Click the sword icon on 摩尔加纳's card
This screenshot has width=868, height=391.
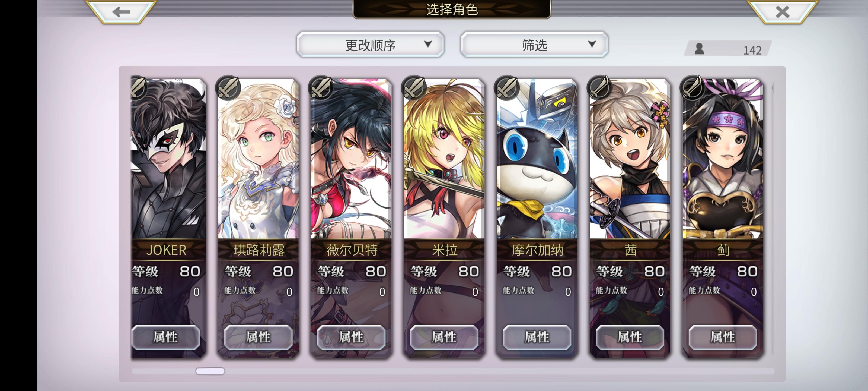point(507,88)
